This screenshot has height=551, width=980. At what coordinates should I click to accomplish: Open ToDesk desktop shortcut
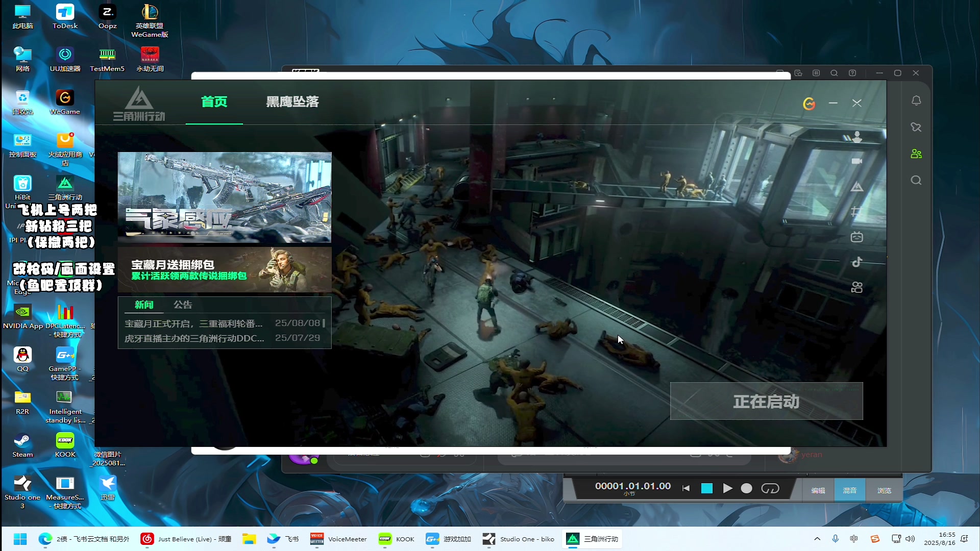point(65,16)
